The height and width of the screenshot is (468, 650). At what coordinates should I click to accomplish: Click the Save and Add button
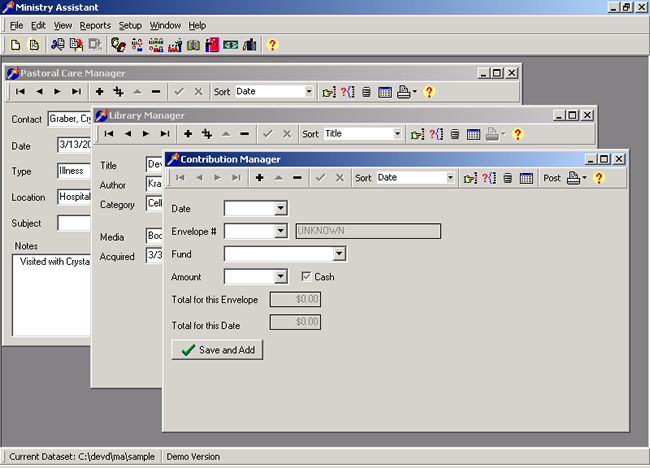click(x=217, y=350)
